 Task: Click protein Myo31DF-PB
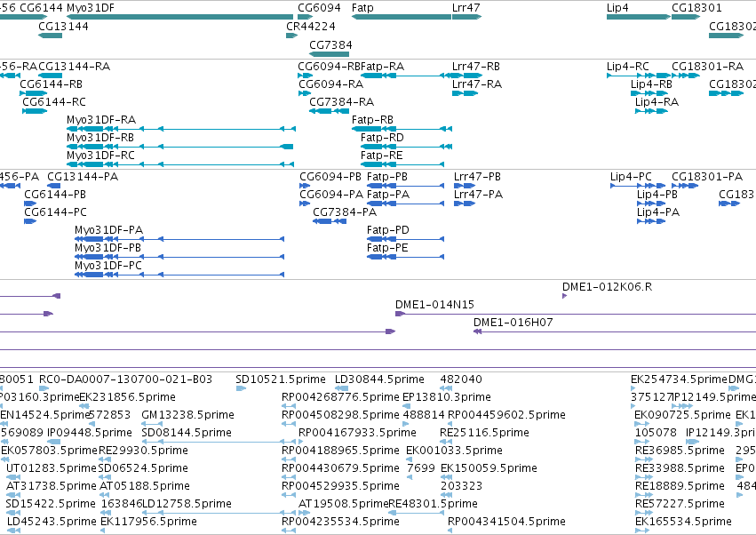tap(179, 257)
